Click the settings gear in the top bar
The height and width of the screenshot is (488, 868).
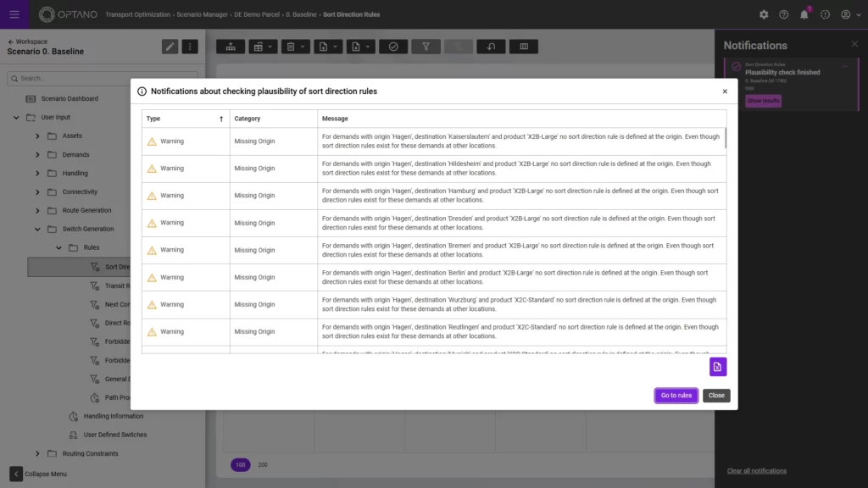point(762,14)
